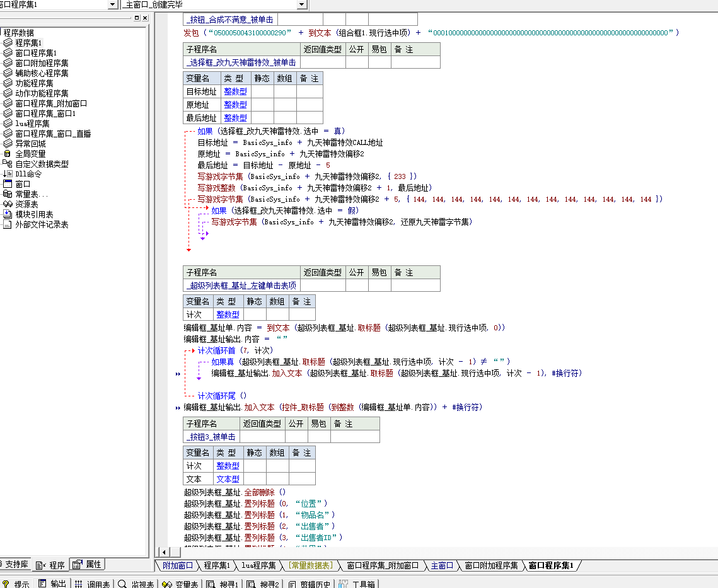
Task: Switch to the 附加窗口 editor tab
Action: tap(178, 565)
